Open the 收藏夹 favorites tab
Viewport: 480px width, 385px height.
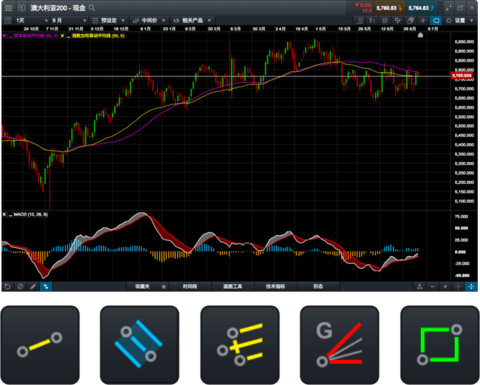point(142,287)
